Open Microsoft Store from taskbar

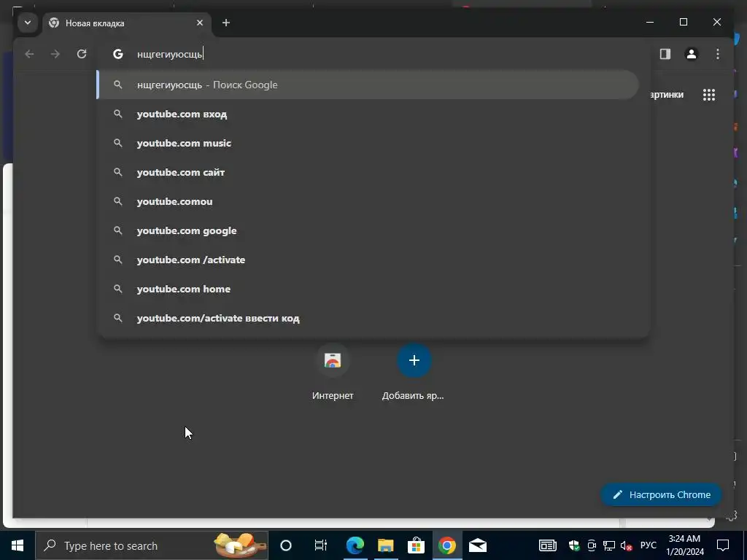(416, 545)
